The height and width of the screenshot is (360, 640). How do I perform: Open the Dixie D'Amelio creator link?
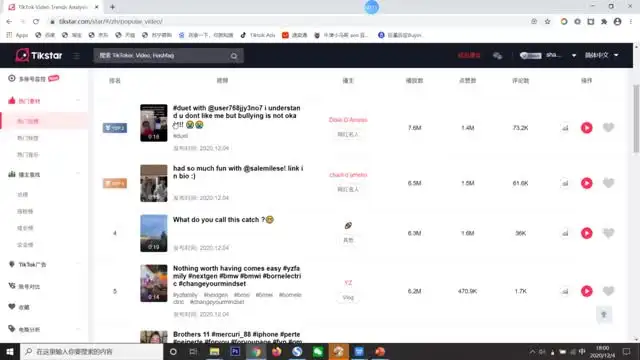click(x=348, y=120)
